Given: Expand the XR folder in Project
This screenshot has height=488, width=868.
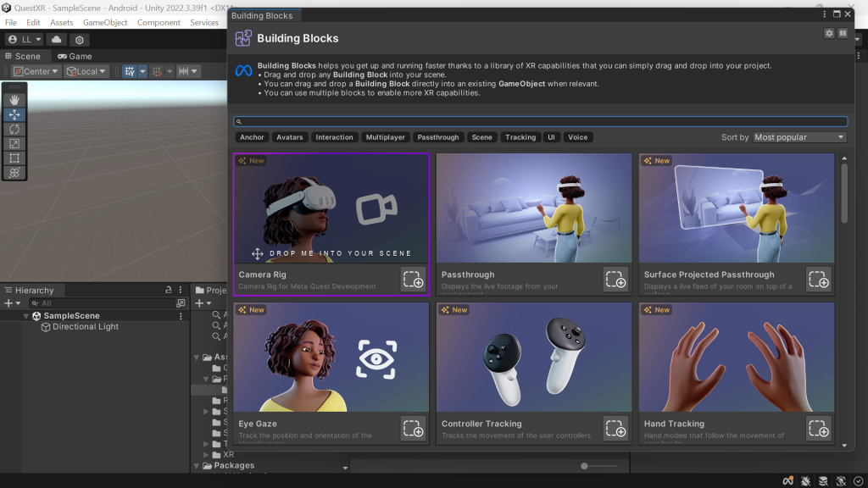Looking at the screenshot, I should (206, 455).
